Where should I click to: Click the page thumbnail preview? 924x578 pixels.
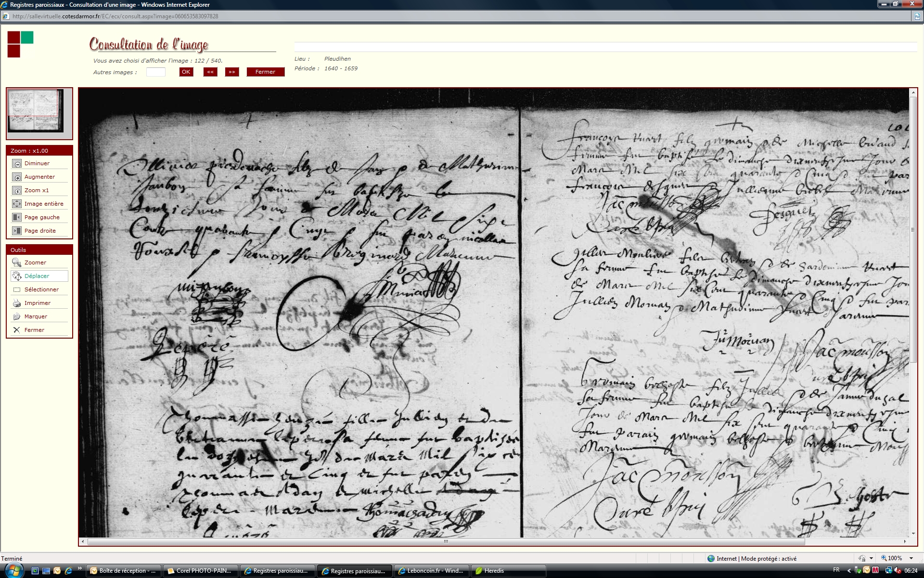(36, 111)
